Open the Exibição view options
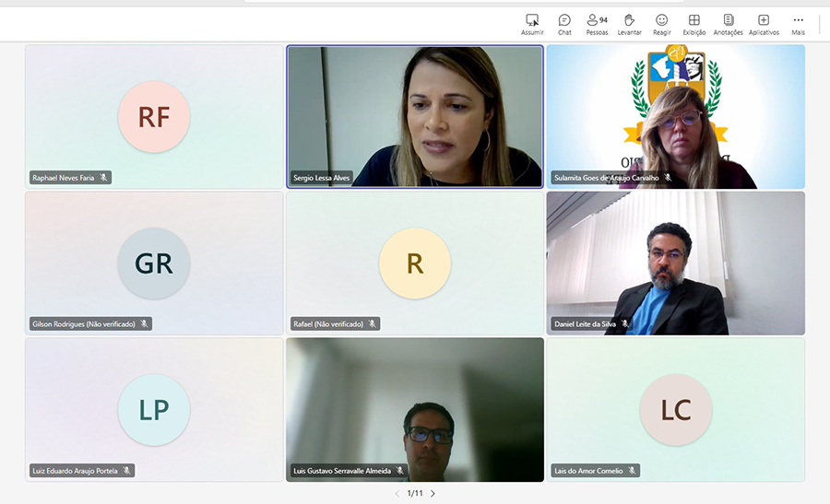Viewport: 830px width, 504px height. tap(694, 20)
